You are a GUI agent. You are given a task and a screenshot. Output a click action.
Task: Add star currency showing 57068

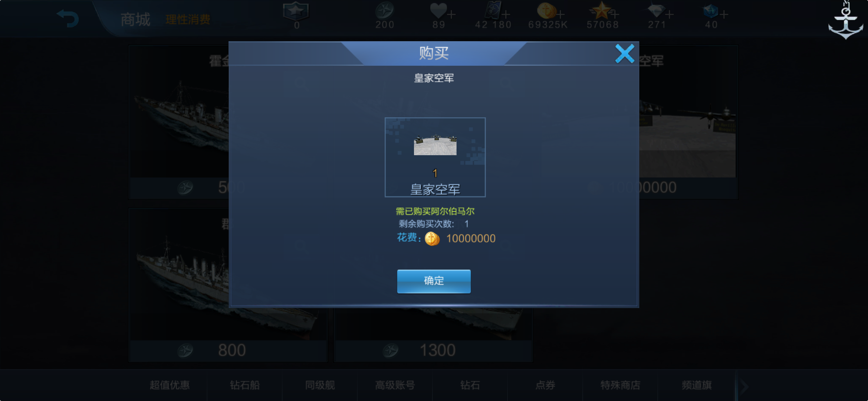615,15
